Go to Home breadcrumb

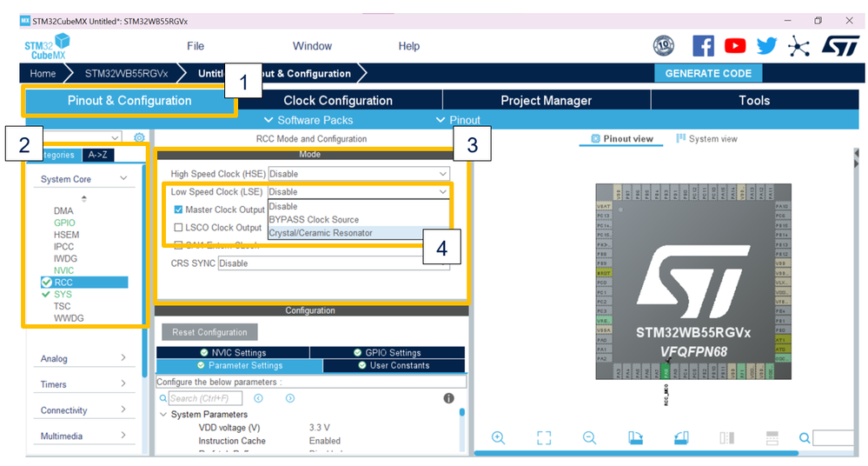click(43, 74)
